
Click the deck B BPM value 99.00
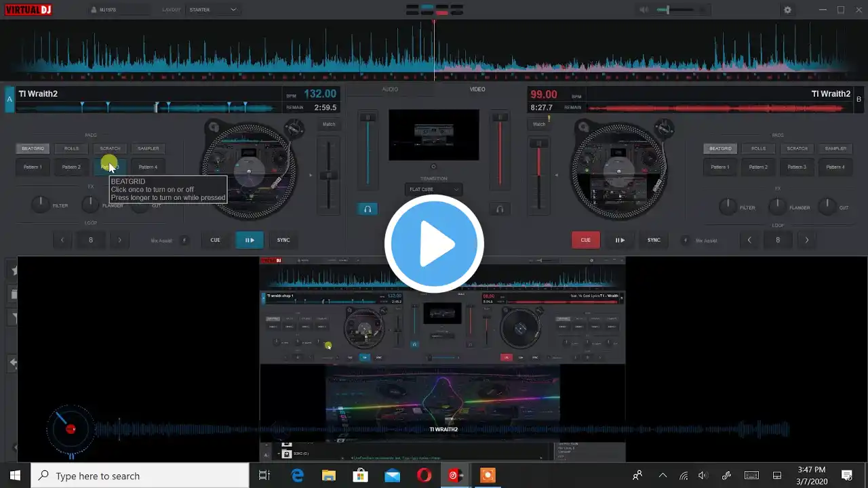point(543,94)
